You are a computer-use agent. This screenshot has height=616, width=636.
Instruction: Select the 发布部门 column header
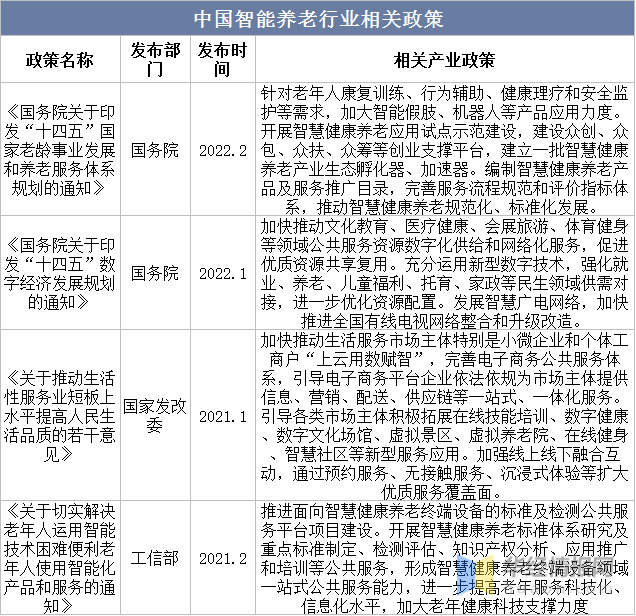155,59
